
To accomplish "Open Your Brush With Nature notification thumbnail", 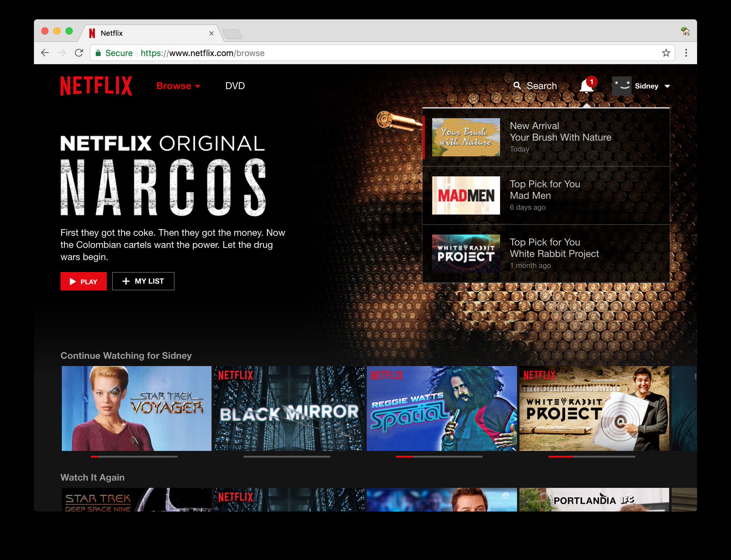I will 466,137.
